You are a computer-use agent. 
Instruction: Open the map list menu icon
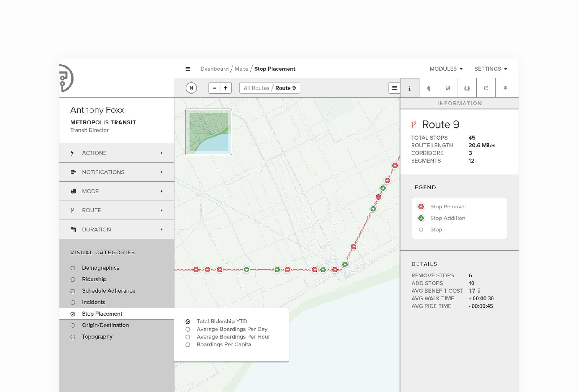click(394, 88)
